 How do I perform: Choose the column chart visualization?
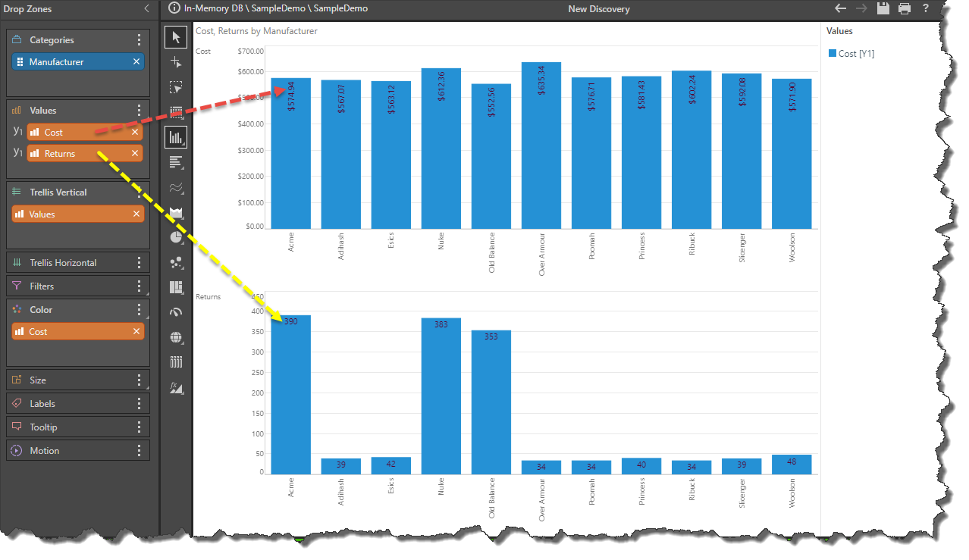pos(176,137)
